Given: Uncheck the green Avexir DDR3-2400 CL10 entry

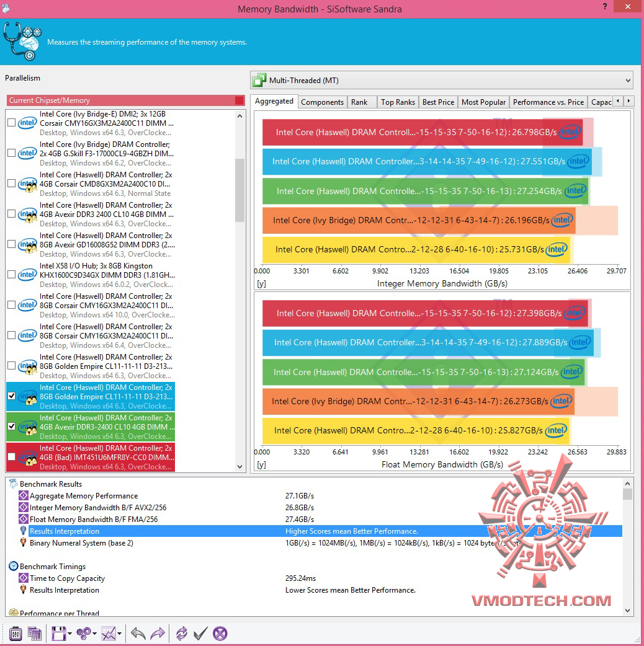Looking at the screenshot, I should pos(12,427).
